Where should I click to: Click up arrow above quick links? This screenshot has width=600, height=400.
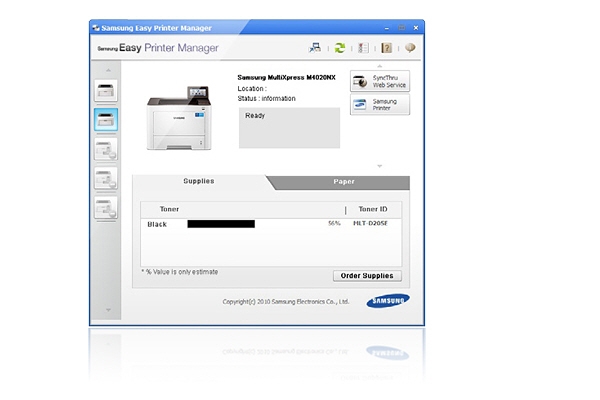coord(380,66)
